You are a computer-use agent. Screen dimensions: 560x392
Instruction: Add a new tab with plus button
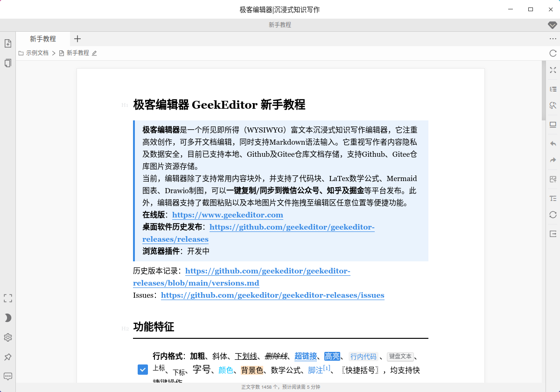tap(77, 39)
